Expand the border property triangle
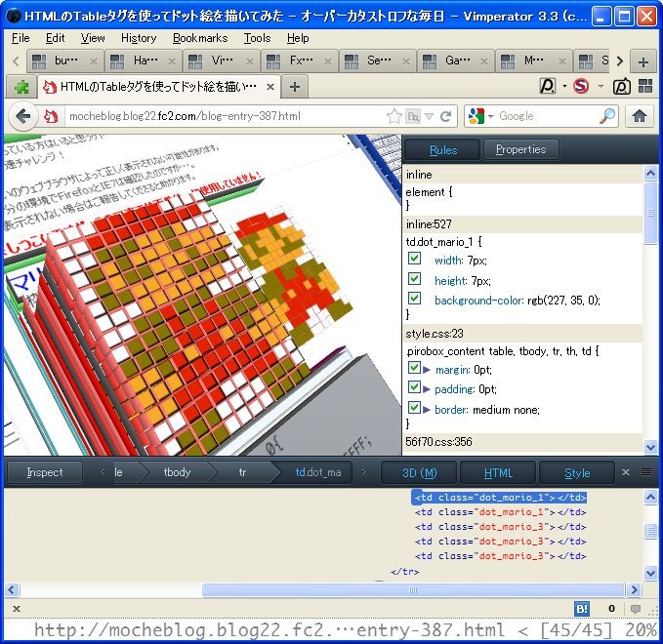Image resolution: width=663 pixels, height=644 pixels. [427, 410]
